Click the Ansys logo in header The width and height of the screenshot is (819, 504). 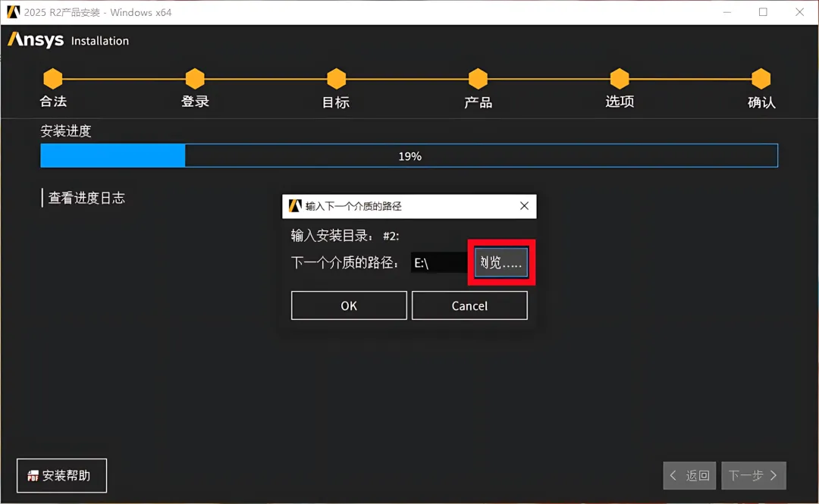pyautogui.click(x=36, y=39)
